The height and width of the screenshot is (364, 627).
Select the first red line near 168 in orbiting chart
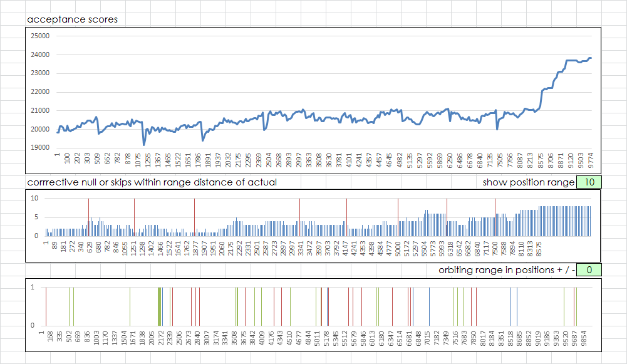point(46,306)
